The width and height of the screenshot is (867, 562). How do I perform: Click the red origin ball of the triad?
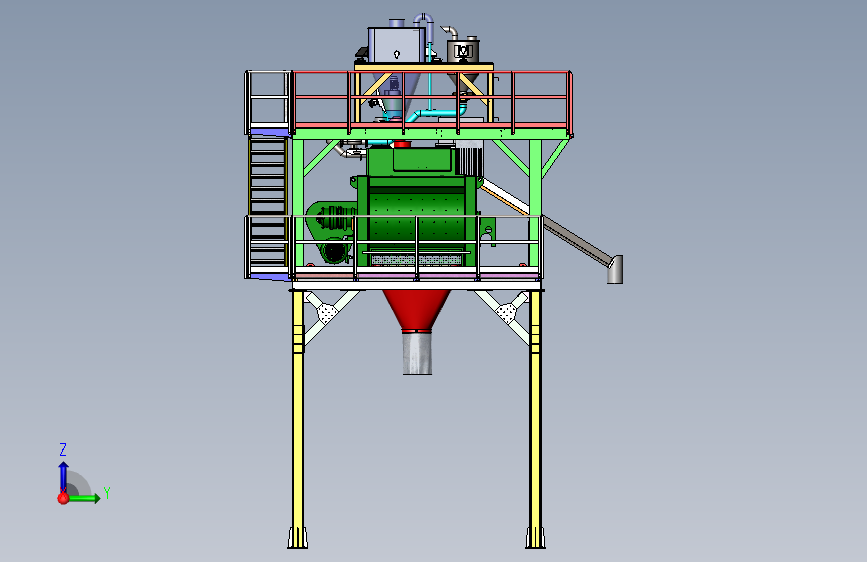63,498
